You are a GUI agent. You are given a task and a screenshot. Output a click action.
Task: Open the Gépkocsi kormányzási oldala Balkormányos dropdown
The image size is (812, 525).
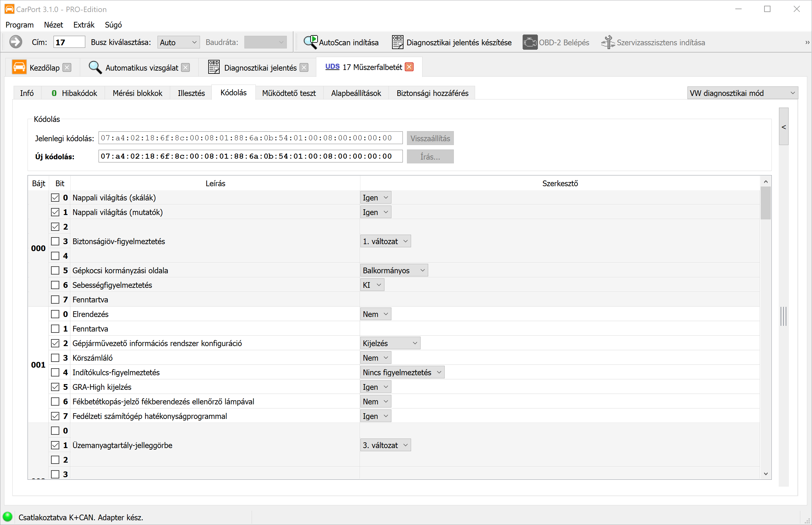click(394, 270)
